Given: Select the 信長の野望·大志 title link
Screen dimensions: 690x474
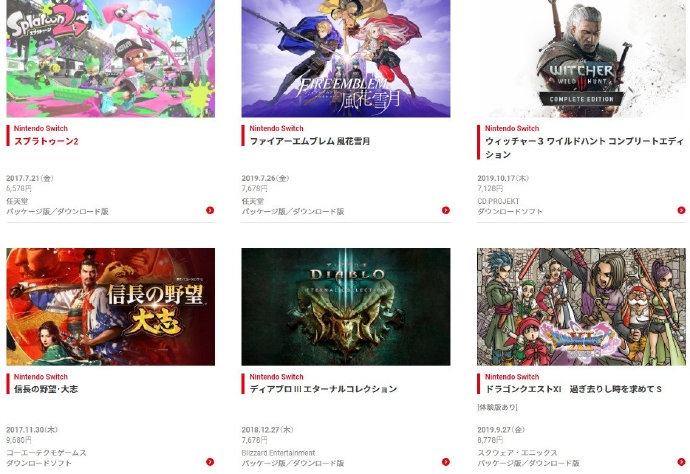Looking at the screenshot, I should [46, 389].
